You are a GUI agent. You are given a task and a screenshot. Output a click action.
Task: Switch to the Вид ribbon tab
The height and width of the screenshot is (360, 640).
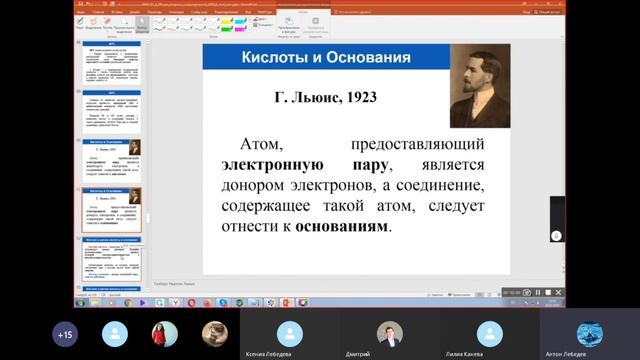click(249, 12)
